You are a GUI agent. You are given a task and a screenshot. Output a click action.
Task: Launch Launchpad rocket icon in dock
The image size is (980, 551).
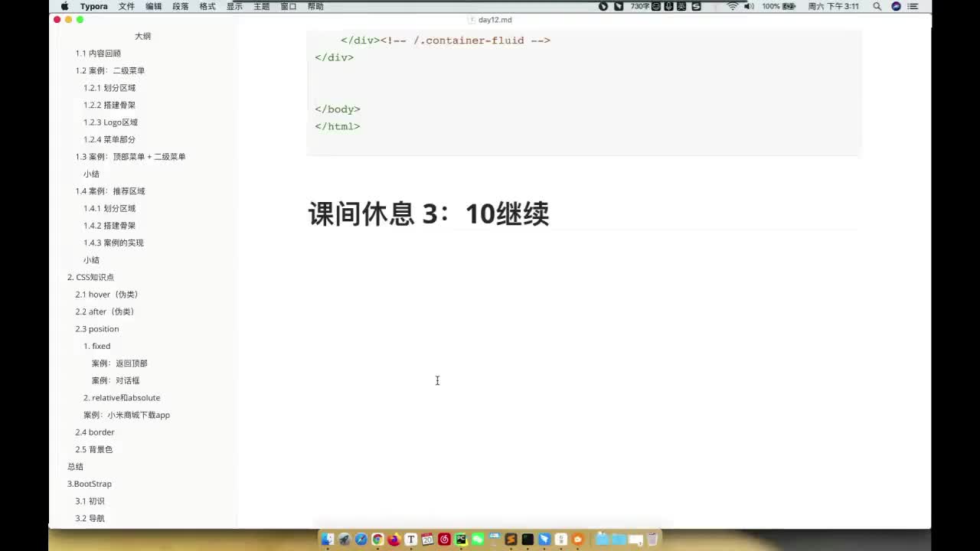(x=344, y=540)
